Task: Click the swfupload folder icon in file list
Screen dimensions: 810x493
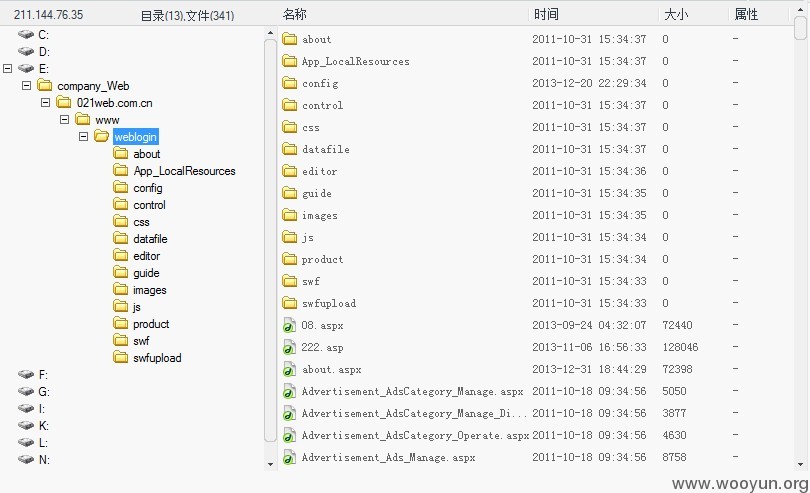Action: click(x=290, y=303)
